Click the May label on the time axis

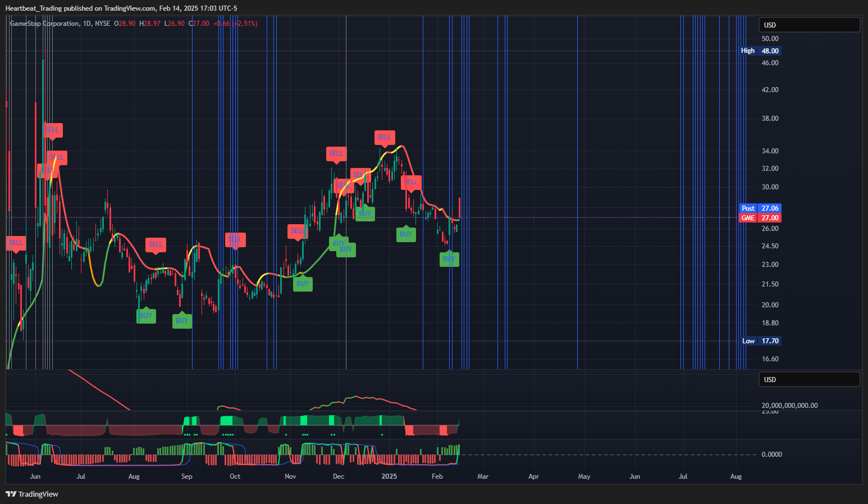tap(584, 476)
